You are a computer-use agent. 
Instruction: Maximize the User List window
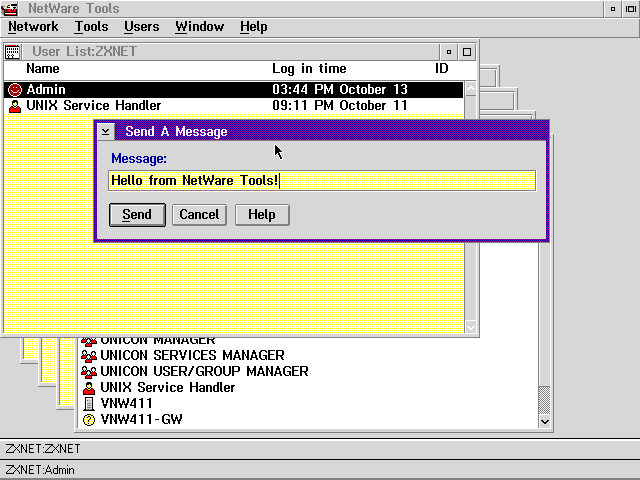pos(467,52)
